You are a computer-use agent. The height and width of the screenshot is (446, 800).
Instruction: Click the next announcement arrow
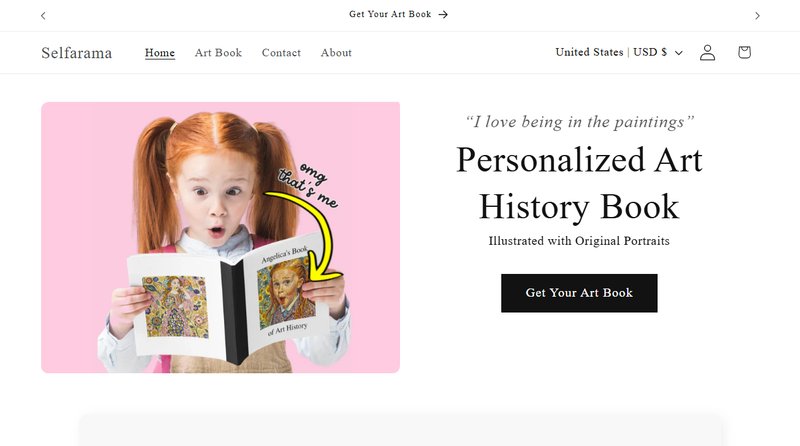(757, 15)
